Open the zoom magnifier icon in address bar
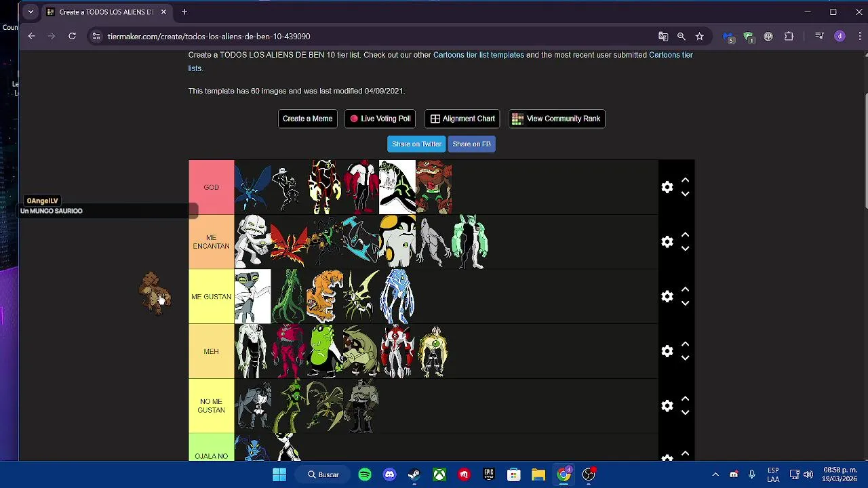Screen dimensions: 868x488 click(682, 37)
